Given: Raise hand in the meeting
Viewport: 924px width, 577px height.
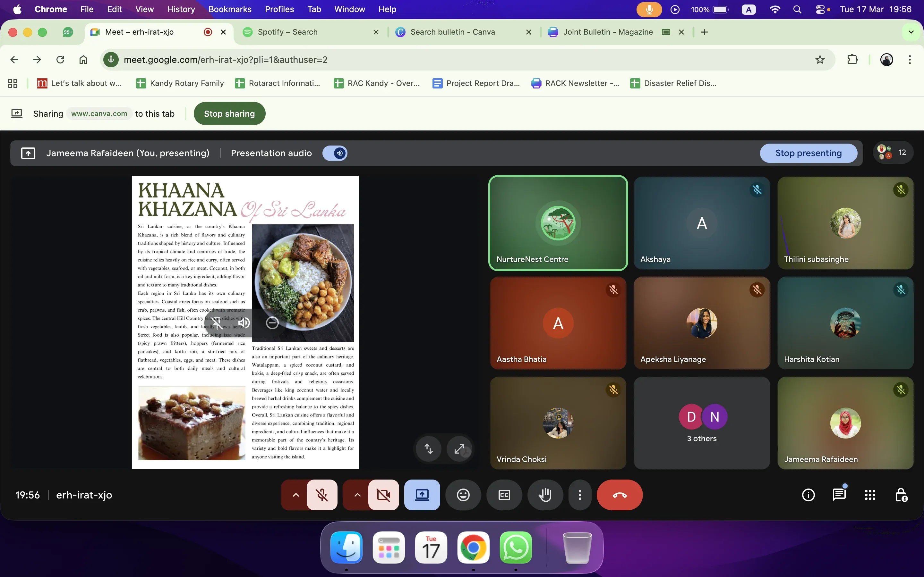Looking at the screenshot, I should point(545,495).
